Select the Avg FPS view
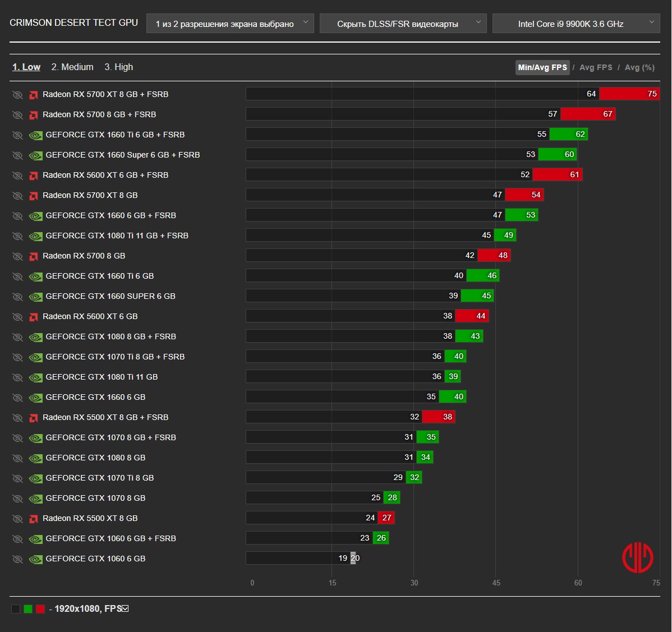The height and width of the screenshot is (632, 672). coord(596,67)
